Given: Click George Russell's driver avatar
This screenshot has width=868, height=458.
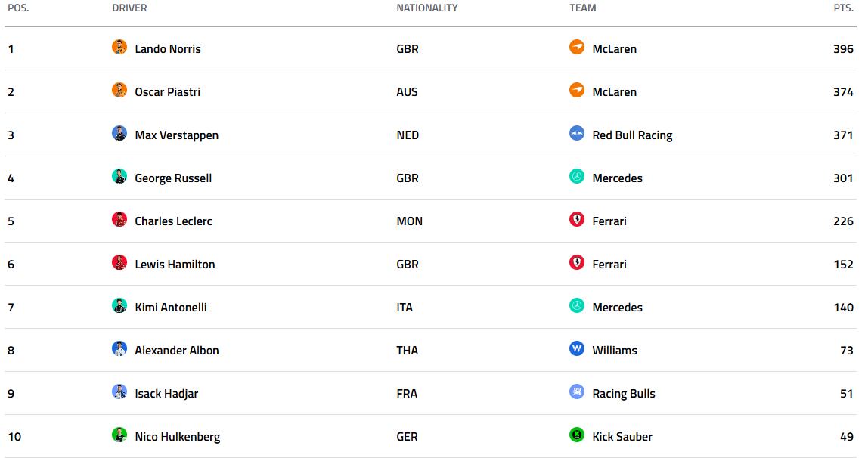Looking at the screenshot, I should (119, 177).
